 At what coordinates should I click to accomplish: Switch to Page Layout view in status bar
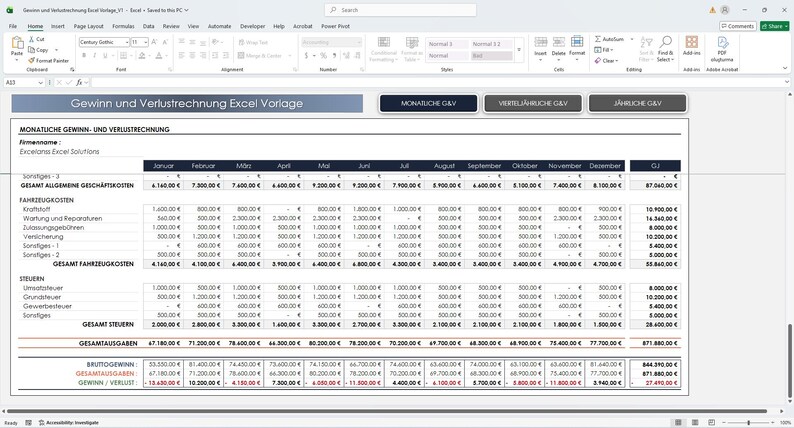tap(695, 422)
